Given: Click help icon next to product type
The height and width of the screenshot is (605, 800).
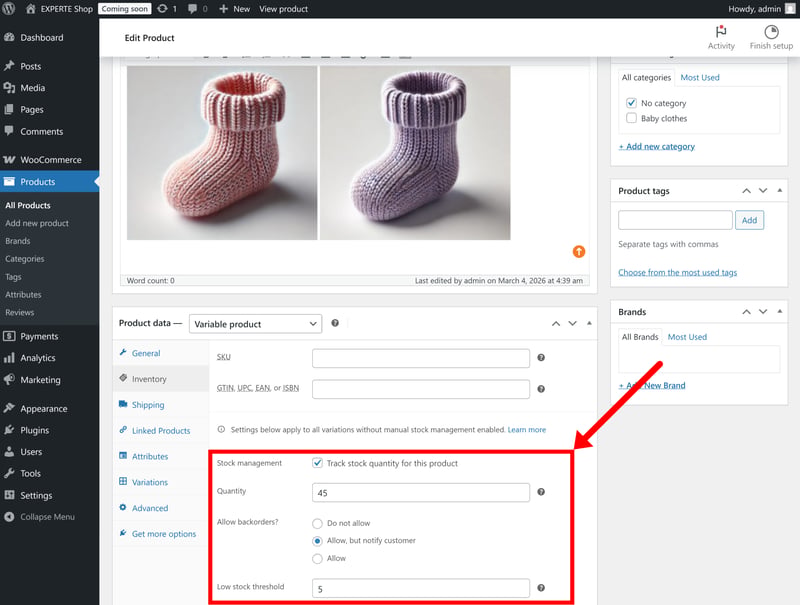Looking at the screenshot, I should coord(335,323).
